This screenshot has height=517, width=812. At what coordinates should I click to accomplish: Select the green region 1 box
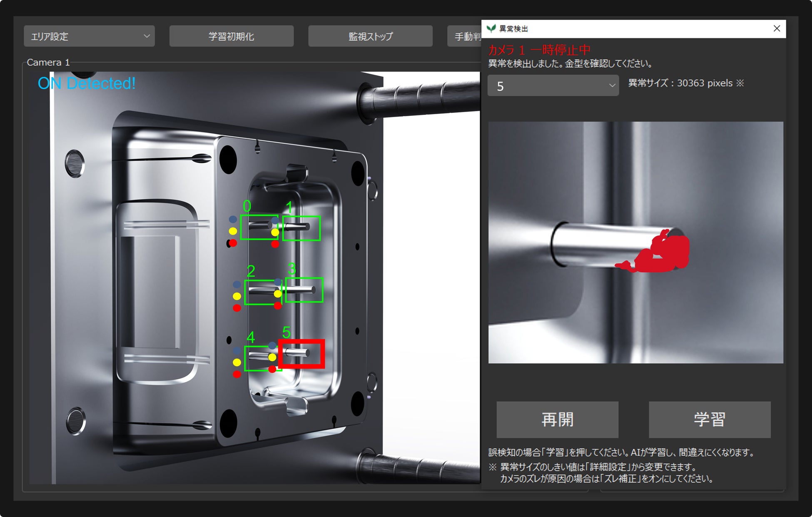click(x=301, y=228)
